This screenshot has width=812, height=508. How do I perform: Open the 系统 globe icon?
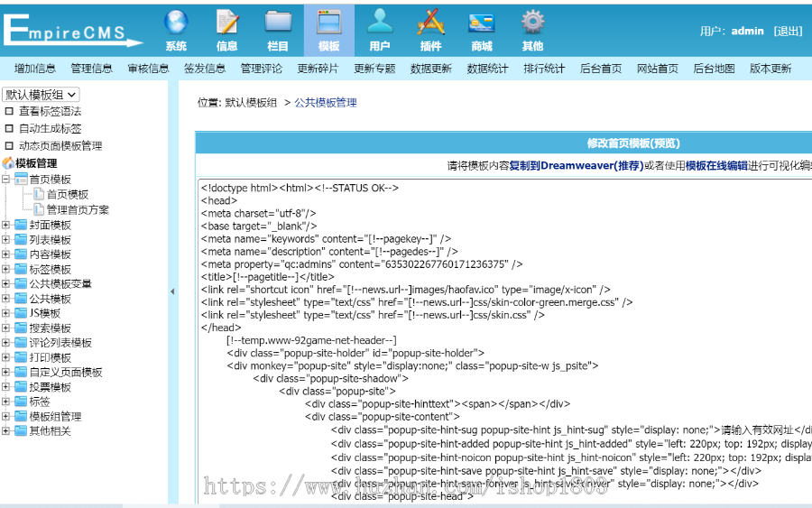176,23
